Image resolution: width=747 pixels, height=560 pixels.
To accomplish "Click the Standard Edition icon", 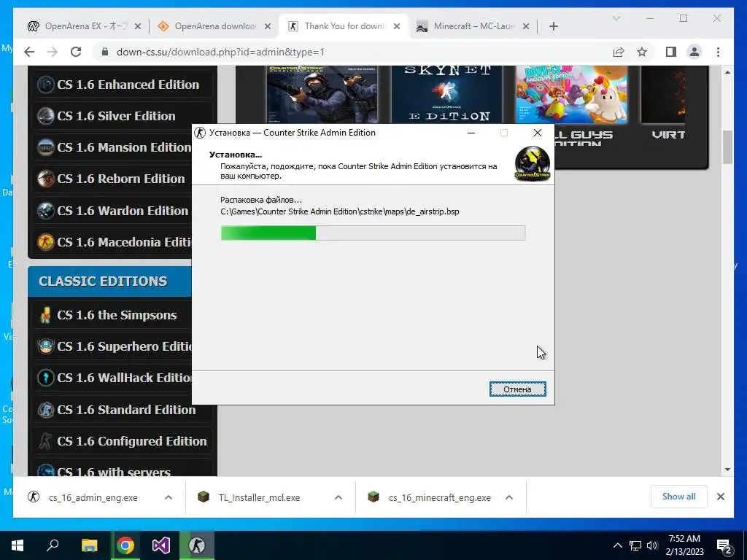I will pyautogui.click(x=46, y=410).
